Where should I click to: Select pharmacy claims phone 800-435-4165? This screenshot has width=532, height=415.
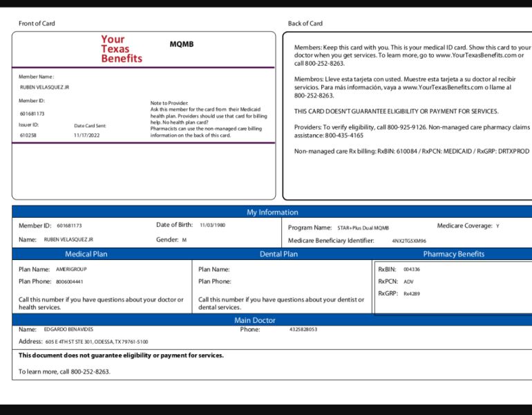click(x=344, y=136)
